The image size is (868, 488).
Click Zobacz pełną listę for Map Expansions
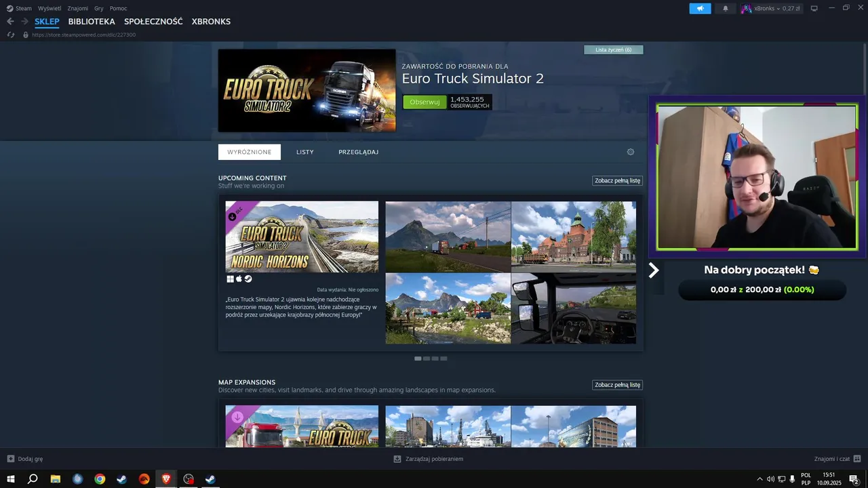click(x=617, y=385)
